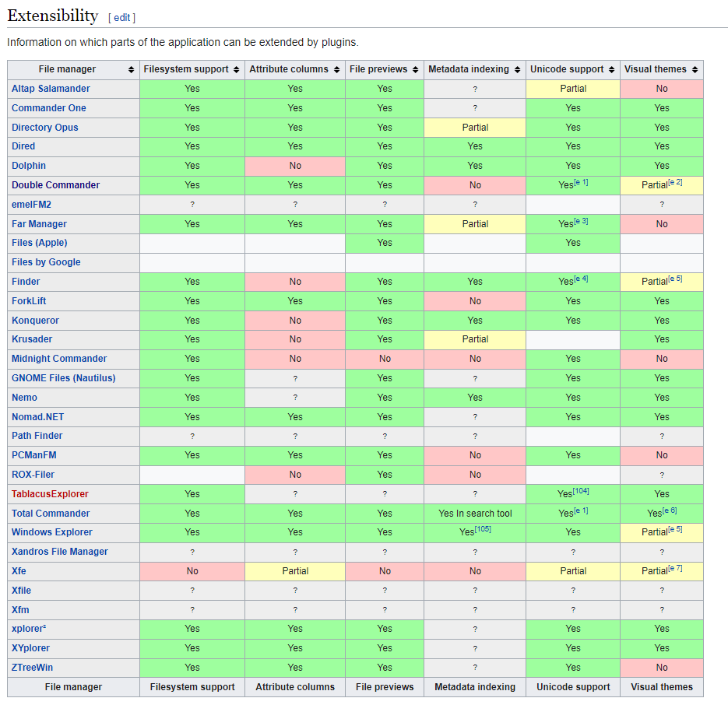This screenshot has width=728, height=705.
Task: Open footnote e 7 in Xfe row
Action: (x=675, y=568)
